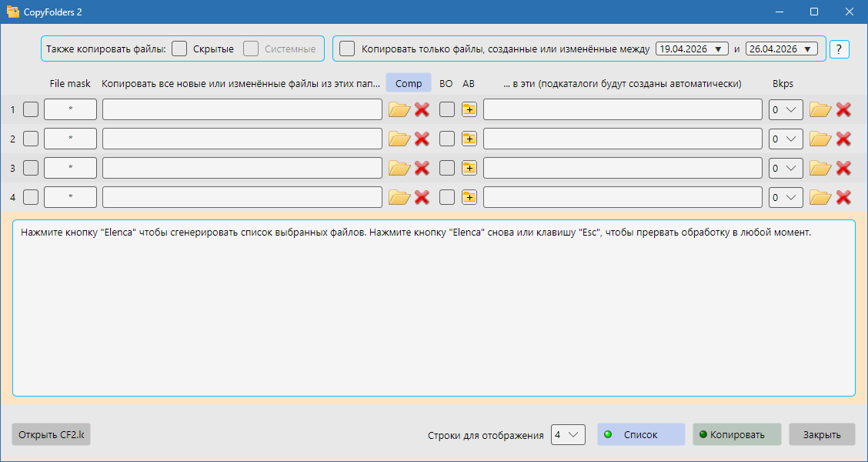The width and height of the screenshot is (868, 462).
Task: Click the plus icon in AB column, row 2
Action: (469, 139)
